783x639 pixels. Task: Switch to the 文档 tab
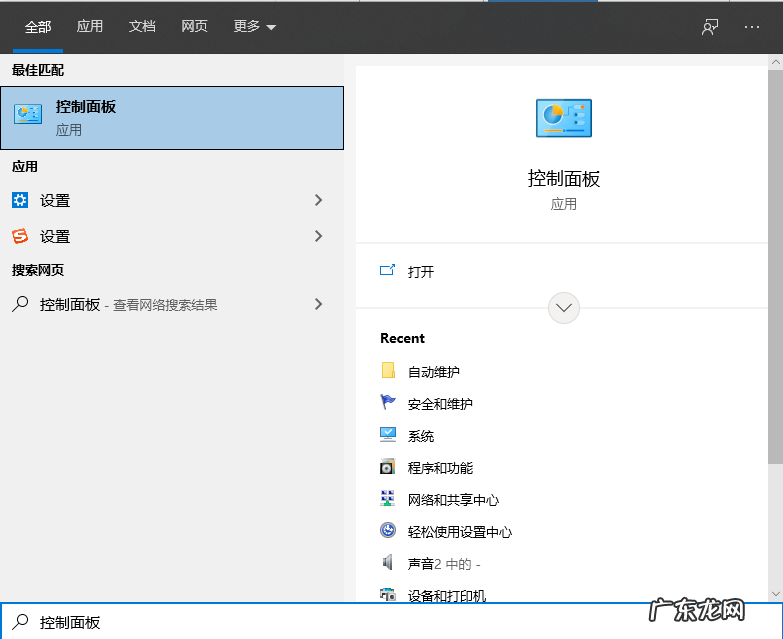142,26
